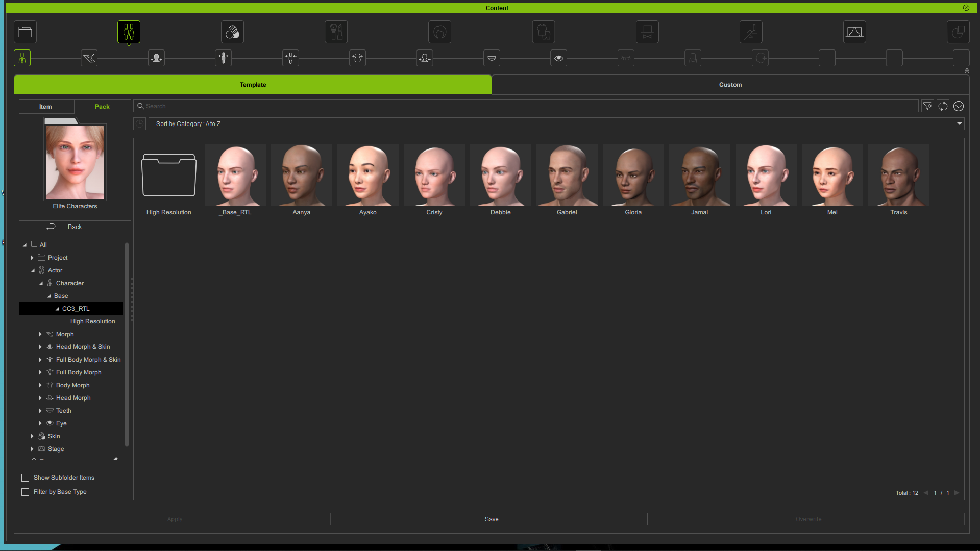Select the Jamal character thumbnail
The image size is (980, 551).
pos(700,175)
